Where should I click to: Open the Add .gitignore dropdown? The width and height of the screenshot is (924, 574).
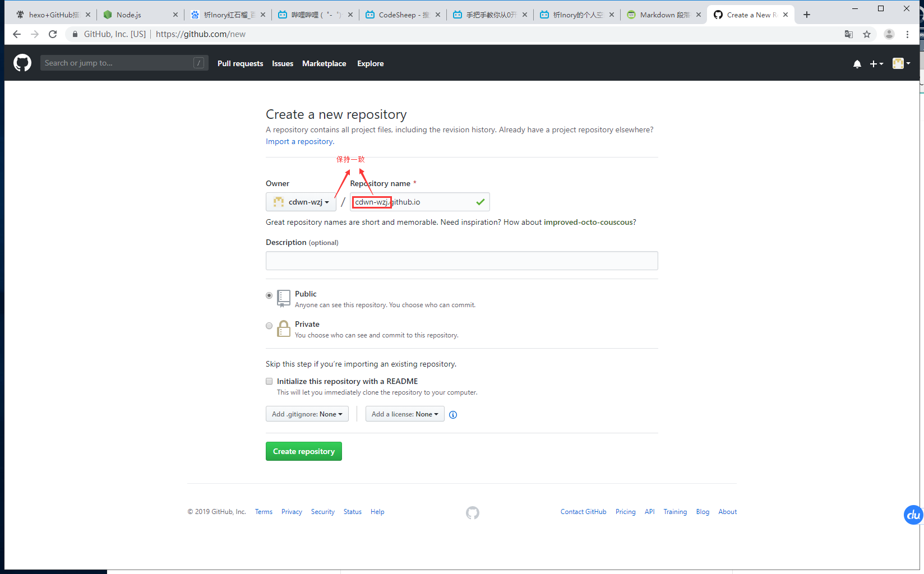coord(307,414)
